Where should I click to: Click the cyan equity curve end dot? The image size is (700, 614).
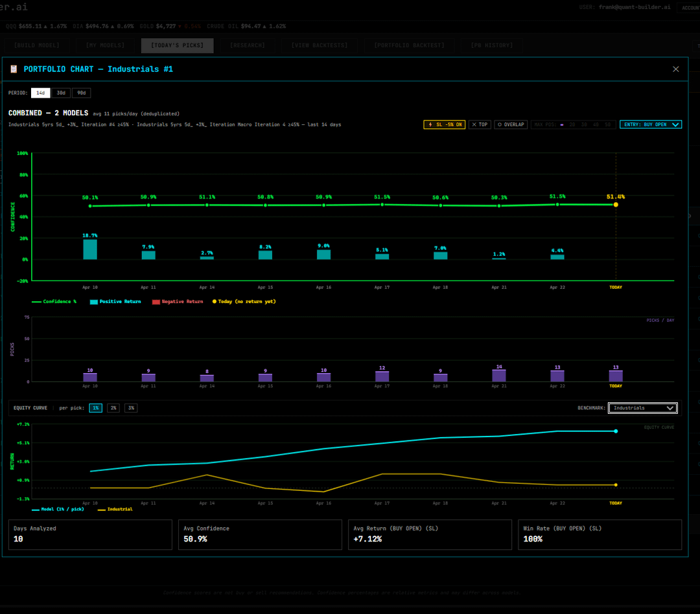point(616,431)
